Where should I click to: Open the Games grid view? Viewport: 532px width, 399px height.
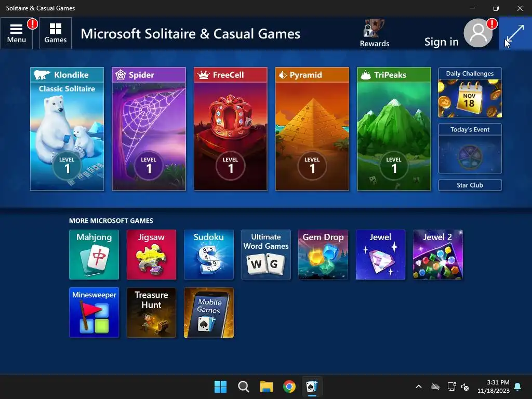(x=55, y=33)
